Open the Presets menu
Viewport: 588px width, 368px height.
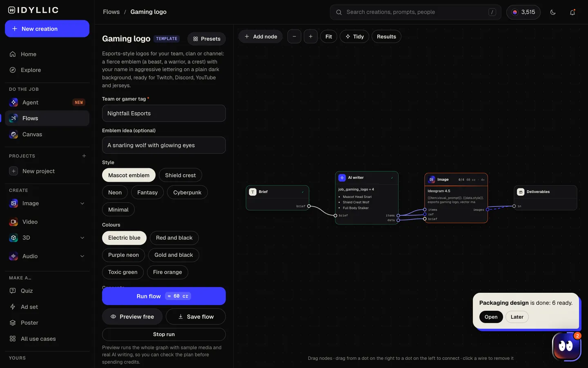pyautogui.click(x=207, y=39)
